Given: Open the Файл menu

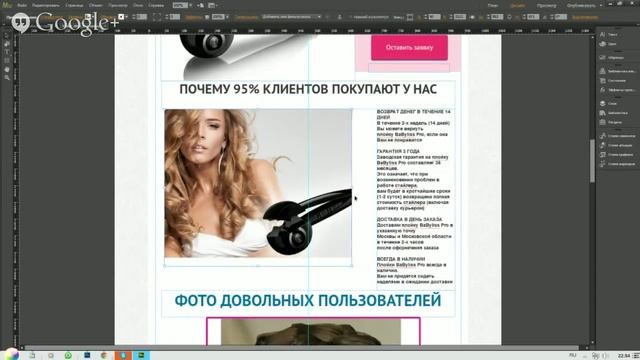Looking at the screenshot, I should tap(22, 5).
